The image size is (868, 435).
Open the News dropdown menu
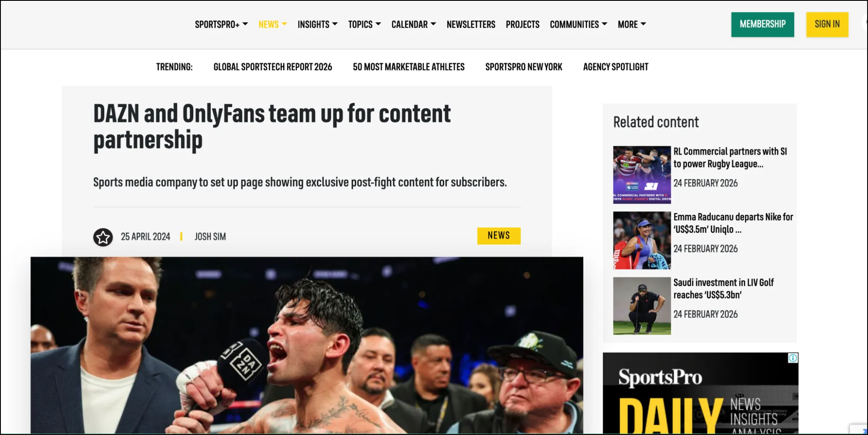pos(273,24)
